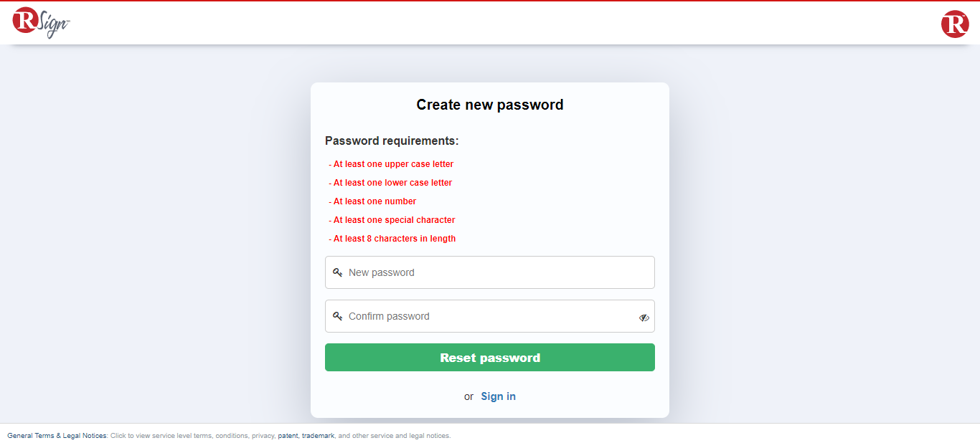Follow the patent link in the footer
Viewport: 980px width, 448px height.
click(288, 436)
